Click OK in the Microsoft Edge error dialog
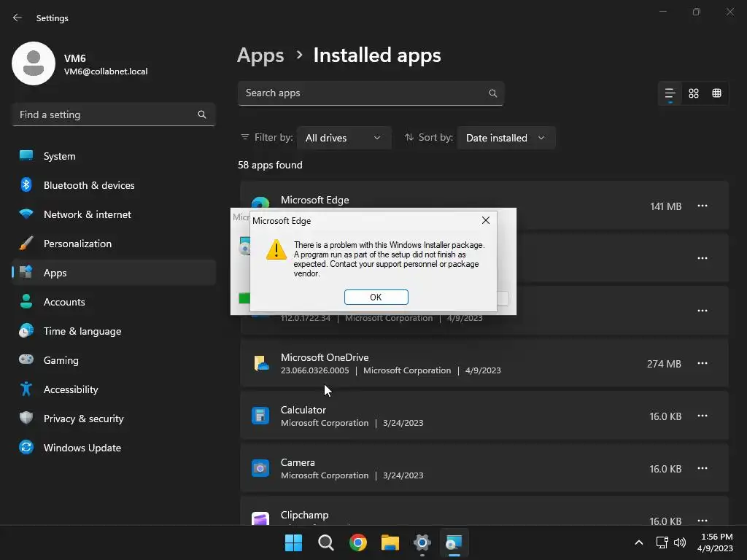The image size is (747, 560). 376,297
